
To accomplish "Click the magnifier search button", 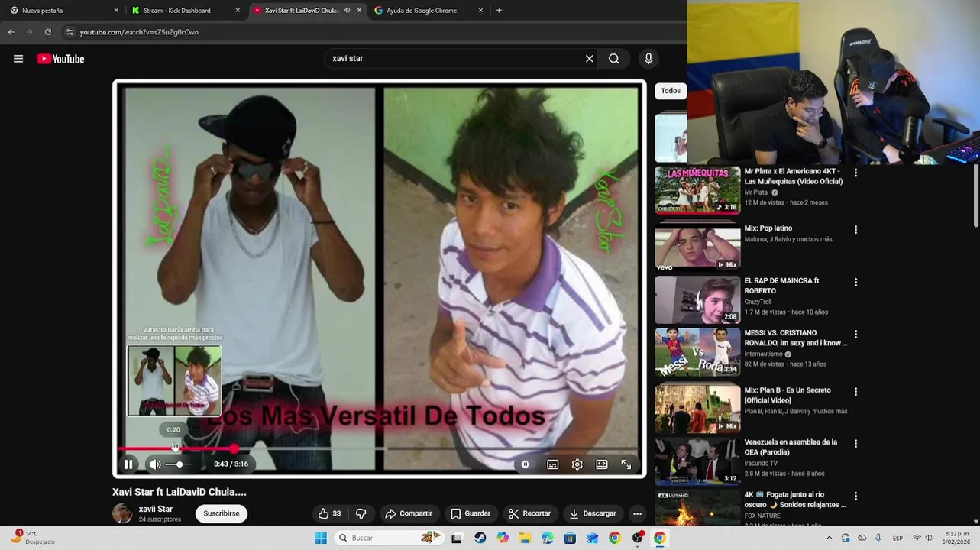I will (614, 59).
